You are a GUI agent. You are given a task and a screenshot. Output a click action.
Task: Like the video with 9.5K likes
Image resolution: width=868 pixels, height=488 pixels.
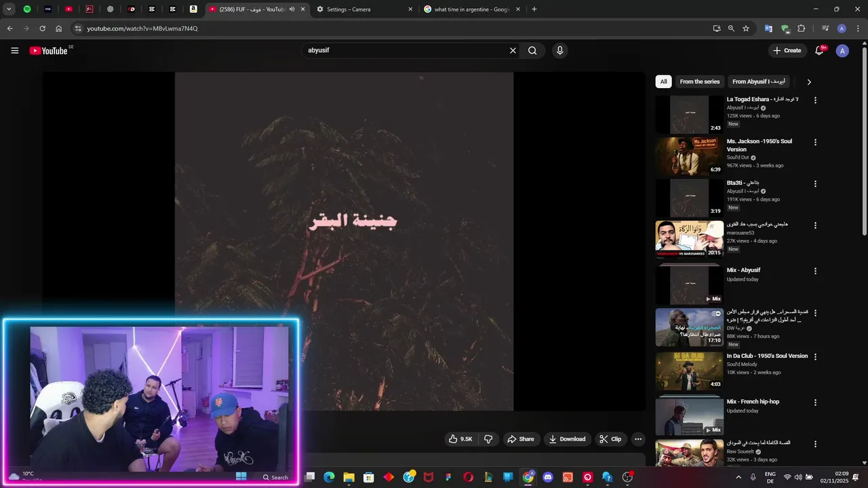click(460, 439)
